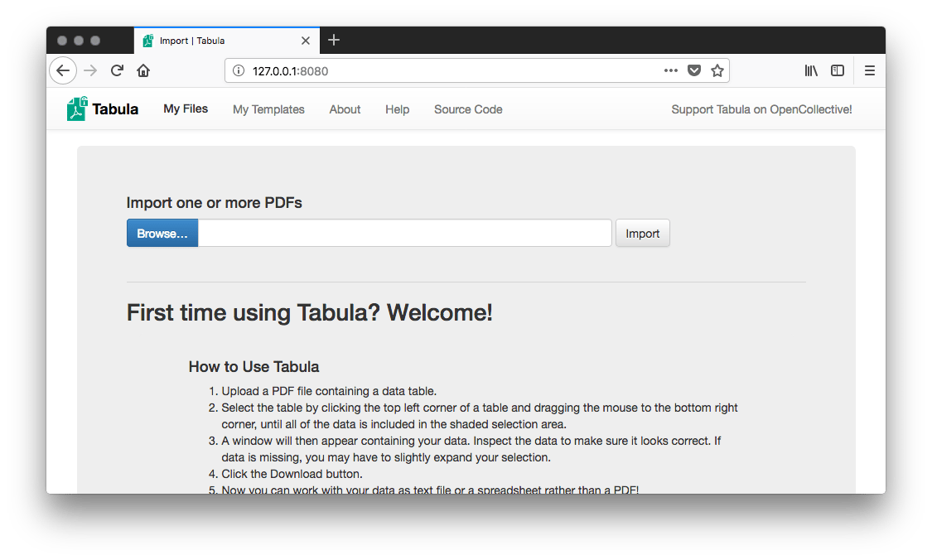Close the Import | Tabula tab

click(x=306, y=41)
